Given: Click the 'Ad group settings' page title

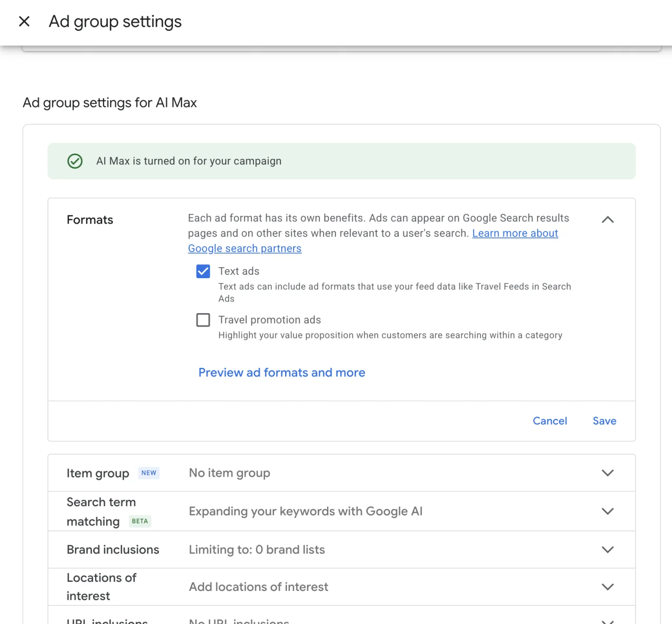Looking at the screenshot, I should coord(115,22).
